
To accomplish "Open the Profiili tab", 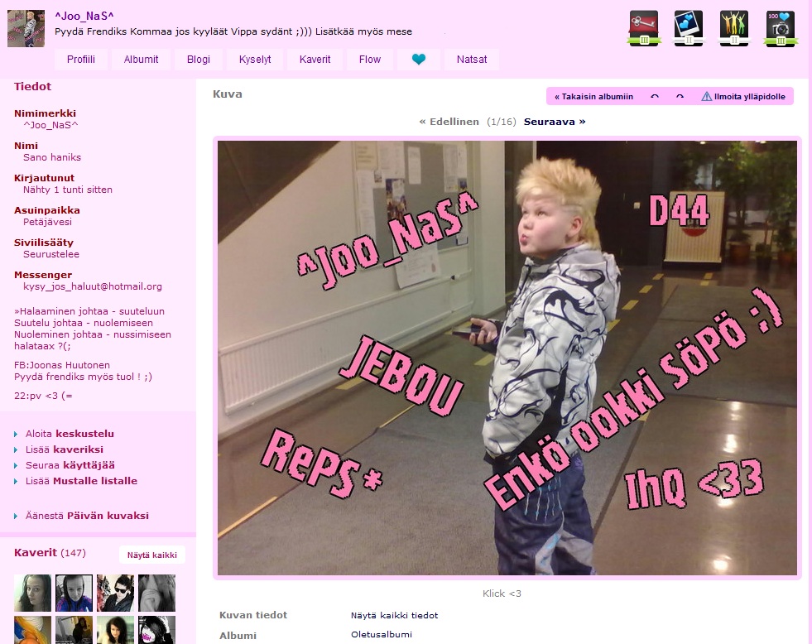I will (81, 59).
